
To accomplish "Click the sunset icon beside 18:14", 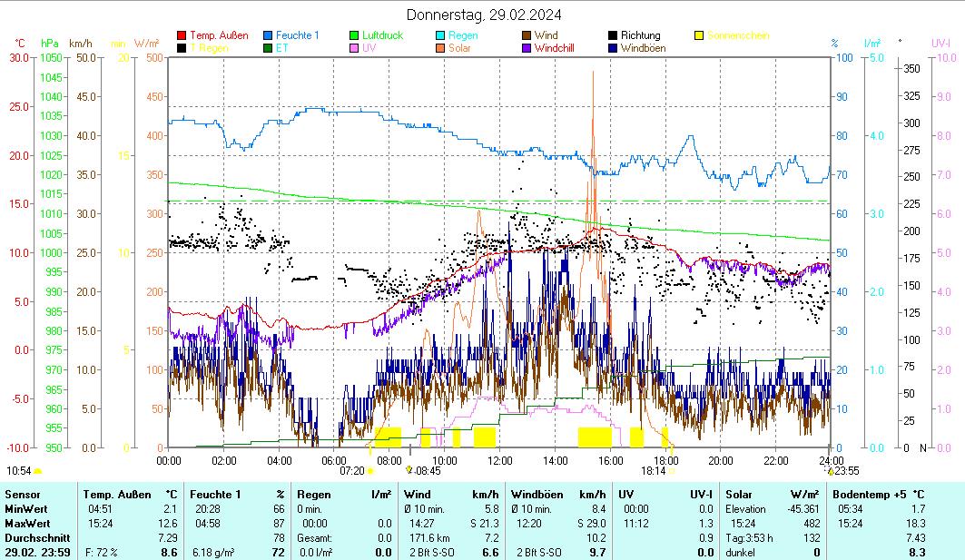I will point(672,471).
